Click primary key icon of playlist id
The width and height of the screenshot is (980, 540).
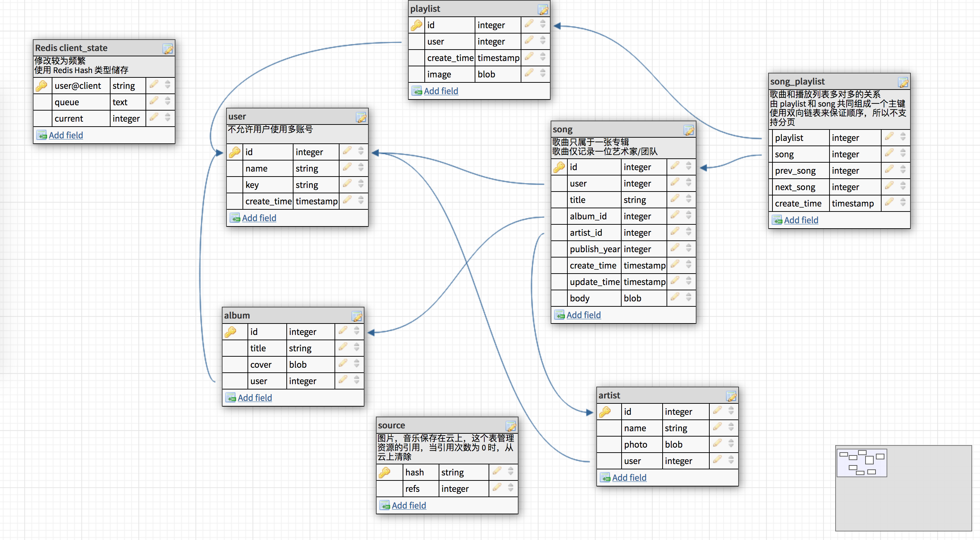(x=417, y=25)
